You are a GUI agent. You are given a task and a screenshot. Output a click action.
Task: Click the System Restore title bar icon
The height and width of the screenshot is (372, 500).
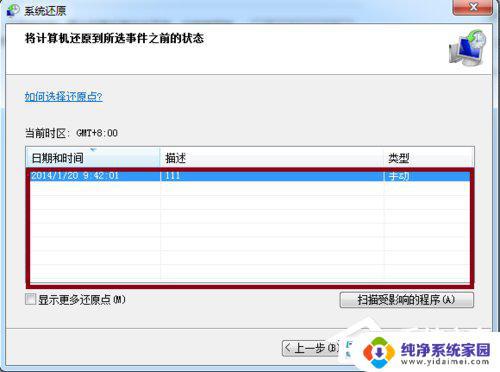pyautogui.click(x=13, y=10)
